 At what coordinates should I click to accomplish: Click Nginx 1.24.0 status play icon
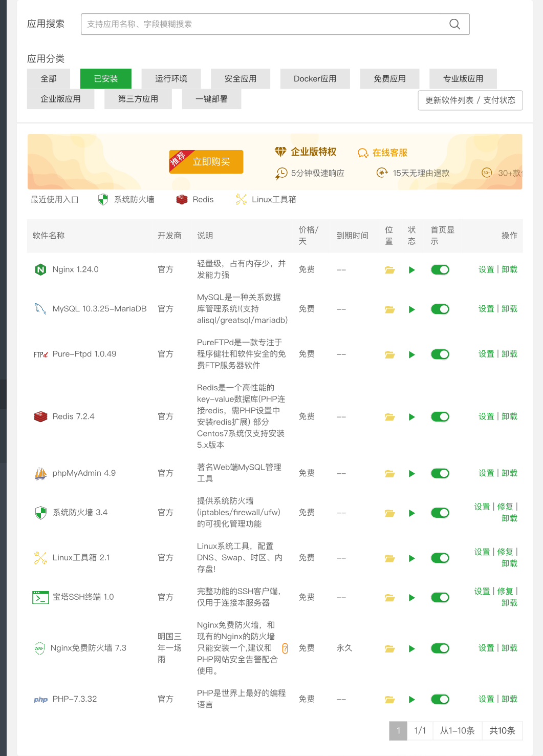coord(412,270)
